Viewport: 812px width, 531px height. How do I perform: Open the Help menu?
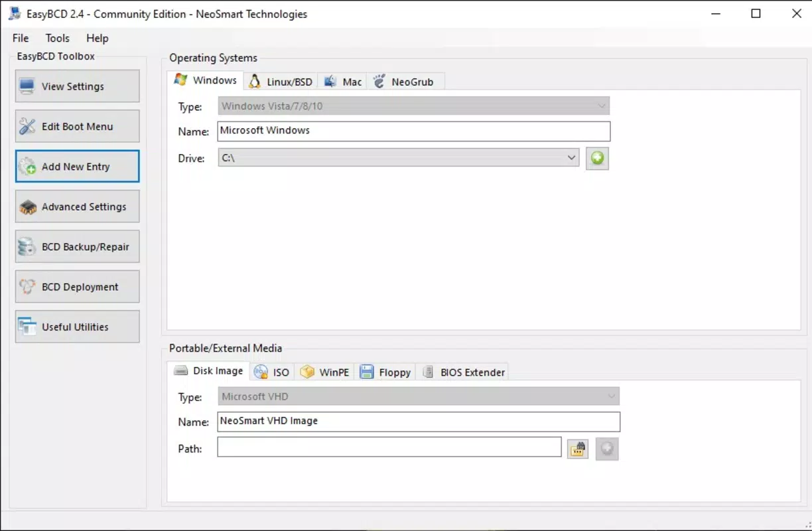click(x=98, y=38)
